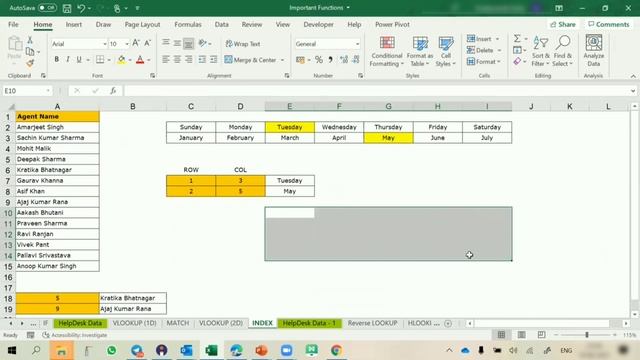640x360 pixels.
Task: Click the fill color yellow swatch button
Action: pos(121,60)
